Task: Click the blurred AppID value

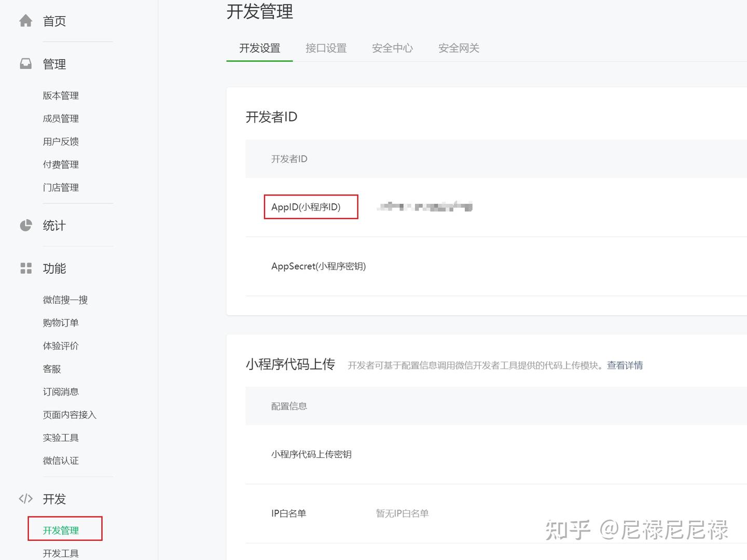Action: tap(424, 207)
